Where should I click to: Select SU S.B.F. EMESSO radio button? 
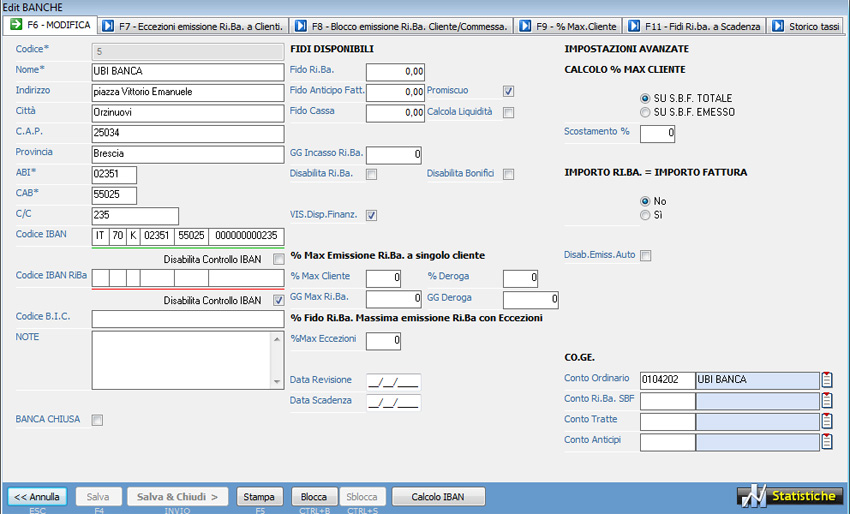(x=645, y=112)
